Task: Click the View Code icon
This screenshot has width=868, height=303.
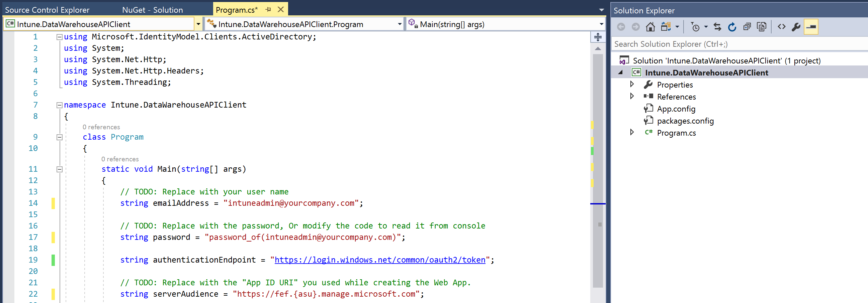Action: pos(781,27)
